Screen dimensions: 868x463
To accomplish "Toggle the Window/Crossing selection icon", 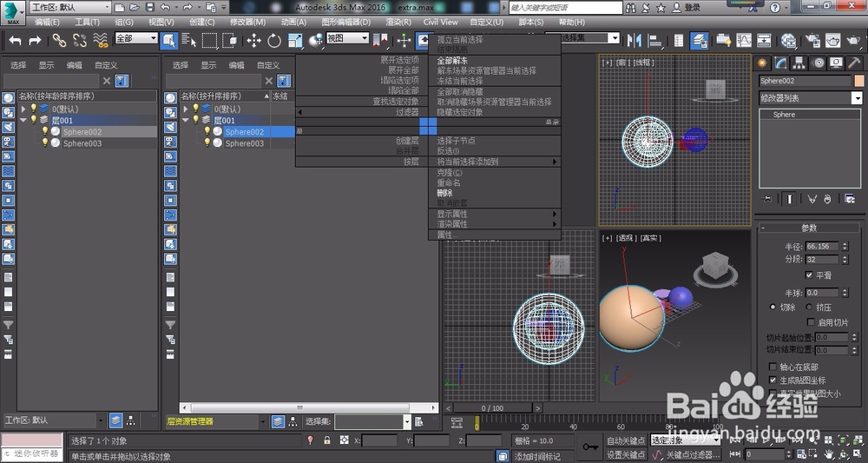I will pos(230,41).
